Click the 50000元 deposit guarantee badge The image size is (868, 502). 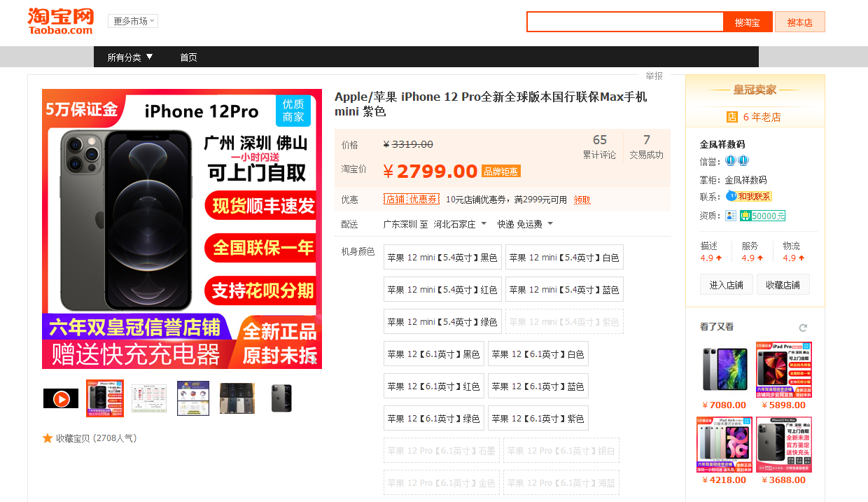pos(763,216)
